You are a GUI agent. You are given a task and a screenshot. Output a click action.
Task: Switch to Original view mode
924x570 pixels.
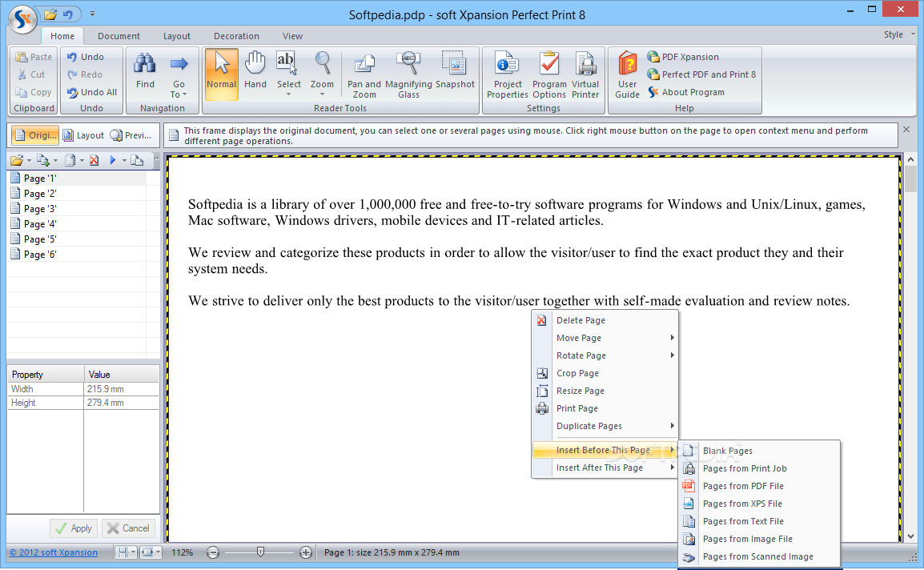coord(34,135)
